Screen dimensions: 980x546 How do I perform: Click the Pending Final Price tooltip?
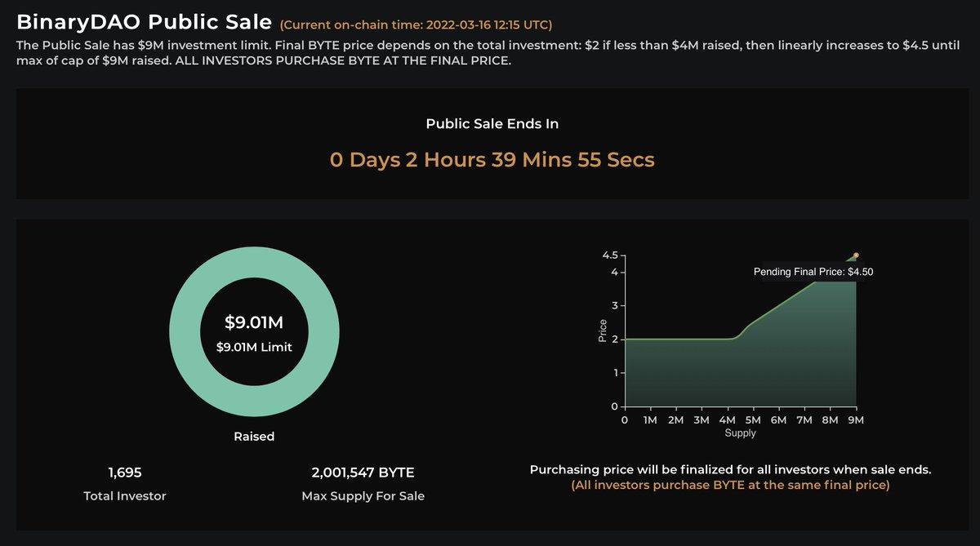coord(813,273)
